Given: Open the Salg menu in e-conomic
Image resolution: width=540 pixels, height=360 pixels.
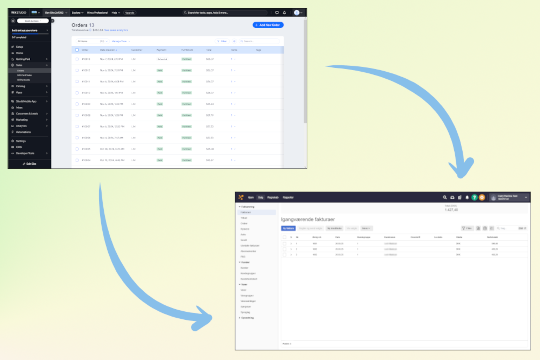Looking at the screenshot, I should pyautogui.click(x=261, y=197).
